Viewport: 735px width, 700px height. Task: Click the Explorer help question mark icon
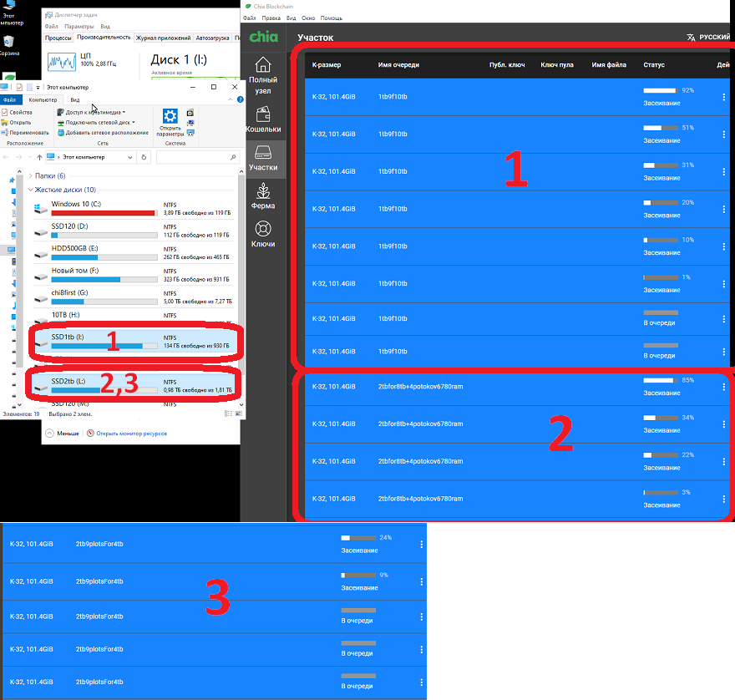click(240, 99)
